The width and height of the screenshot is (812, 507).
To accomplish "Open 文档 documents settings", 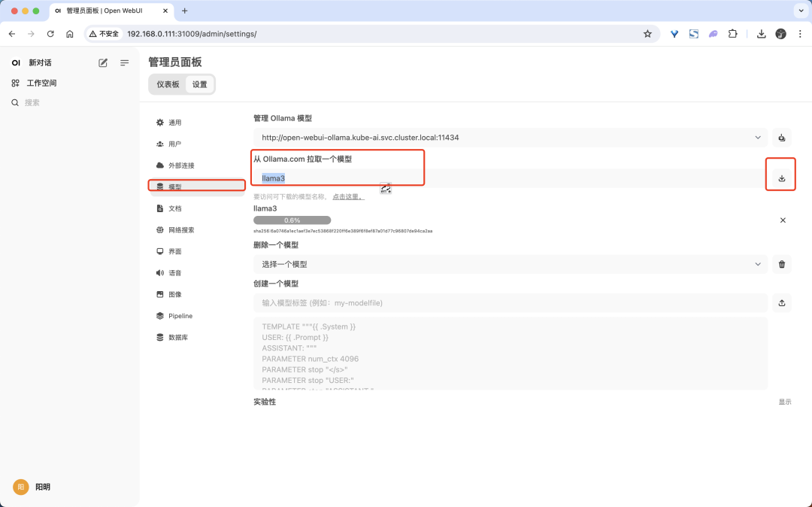I will pyautogui.click(x=197, y=208).
